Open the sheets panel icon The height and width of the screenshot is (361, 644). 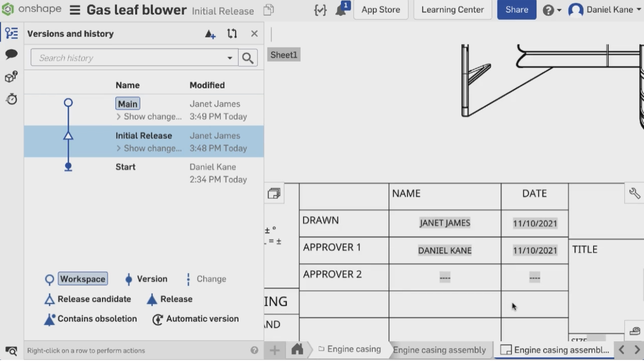(x=274, y=194)
